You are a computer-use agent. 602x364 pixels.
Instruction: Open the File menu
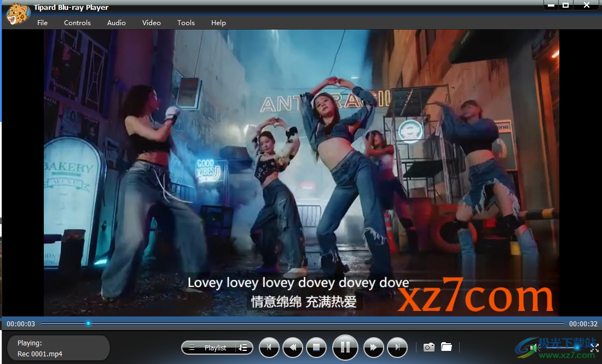coord(42,22)
